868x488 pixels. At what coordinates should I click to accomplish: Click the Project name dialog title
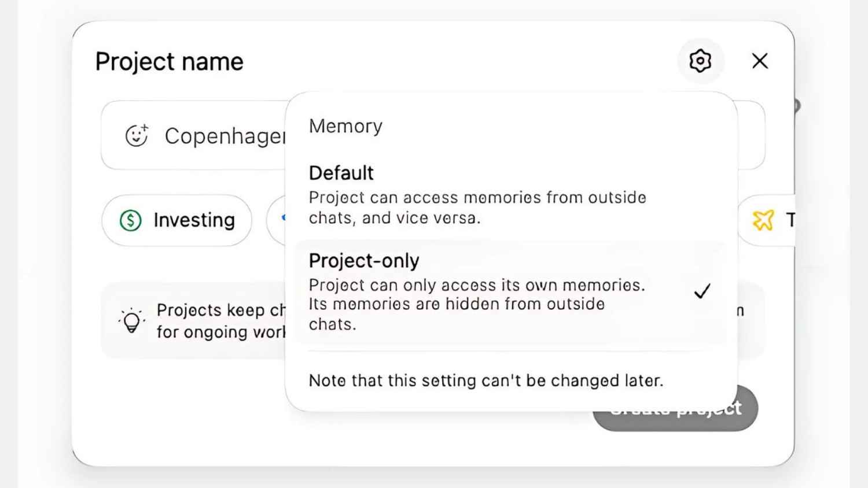point(169,61)
